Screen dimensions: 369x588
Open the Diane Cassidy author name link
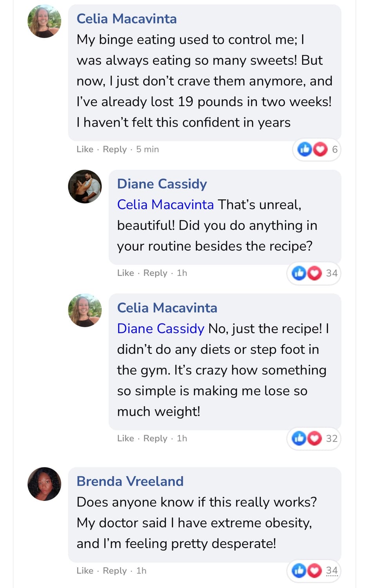[x=162, y=184]
